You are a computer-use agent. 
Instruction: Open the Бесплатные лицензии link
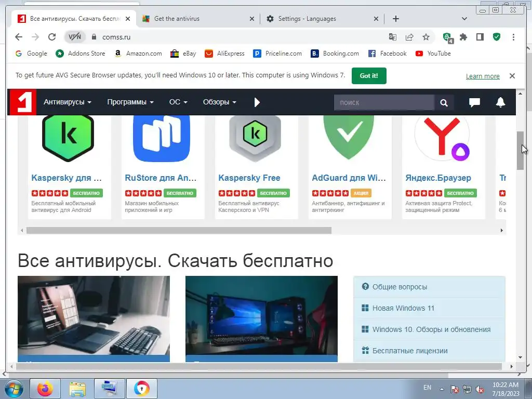pyautogui.click(x=410, y=351)
